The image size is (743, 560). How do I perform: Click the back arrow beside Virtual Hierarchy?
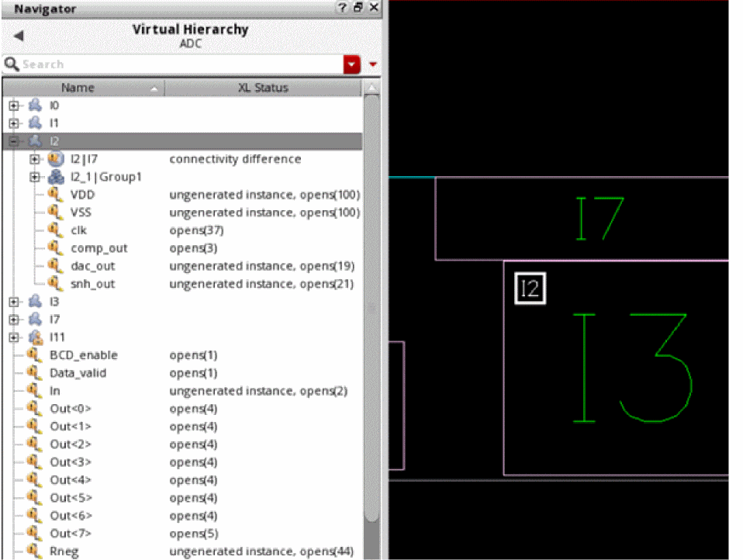19,36
